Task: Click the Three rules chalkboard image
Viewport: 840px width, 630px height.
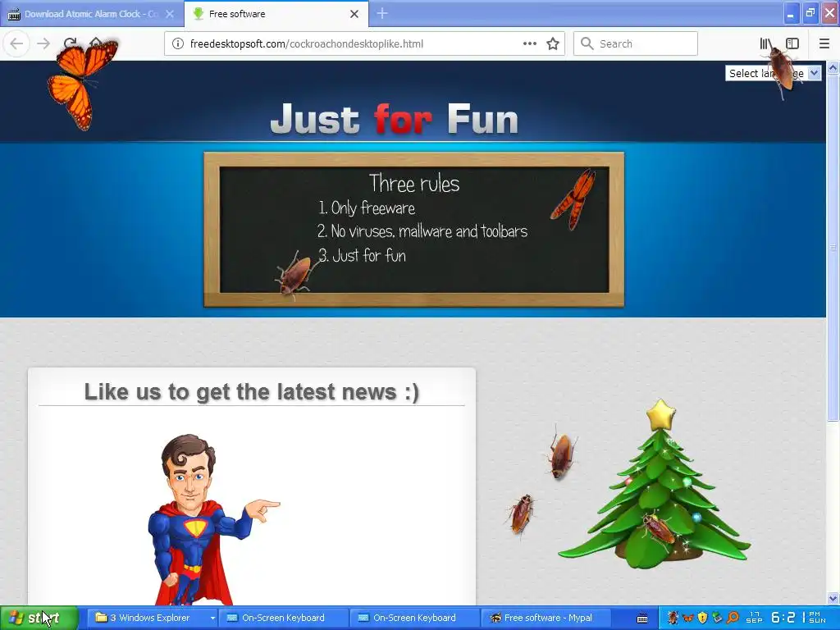Action: 413,230
